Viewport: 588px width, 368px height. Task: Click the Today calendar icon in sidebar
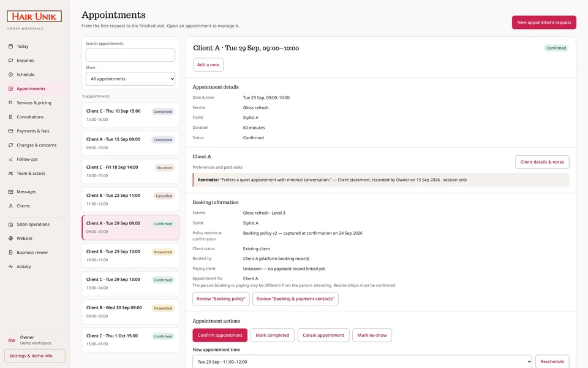tap(10, 46)
